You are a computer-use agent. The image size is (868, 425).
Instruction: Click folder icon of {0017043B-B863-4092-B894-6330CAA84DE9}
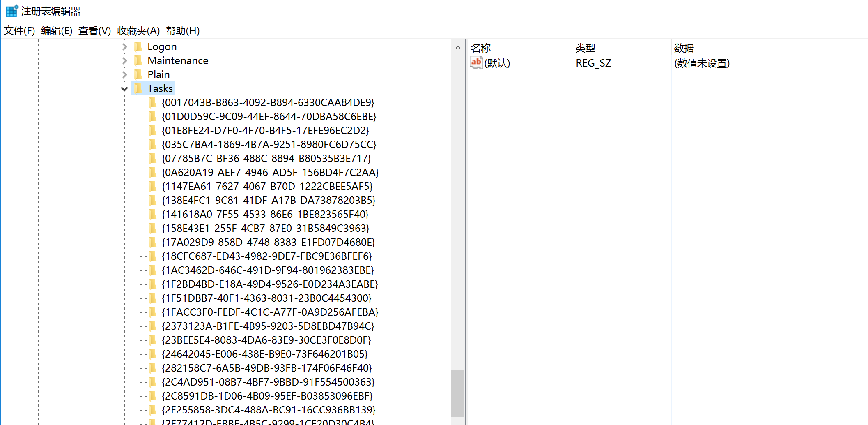[153, 103]
